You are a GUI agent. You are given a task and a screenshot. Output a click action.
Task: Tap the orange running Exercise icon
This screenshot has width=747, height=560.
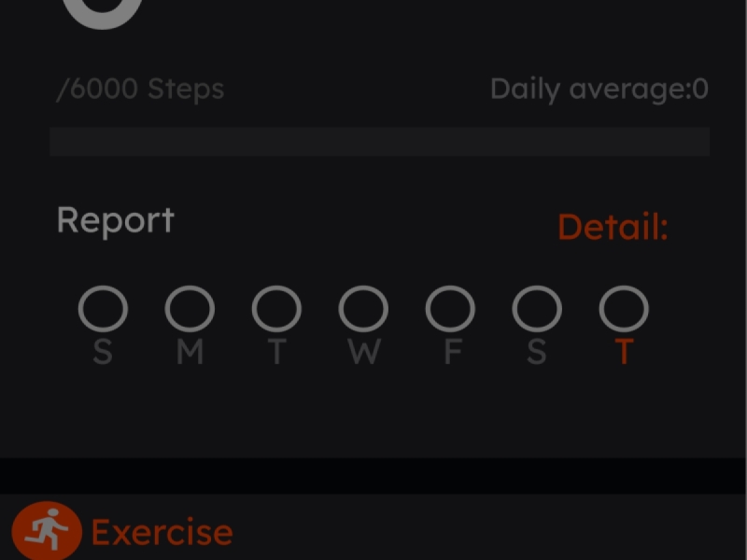coord(47,532)
